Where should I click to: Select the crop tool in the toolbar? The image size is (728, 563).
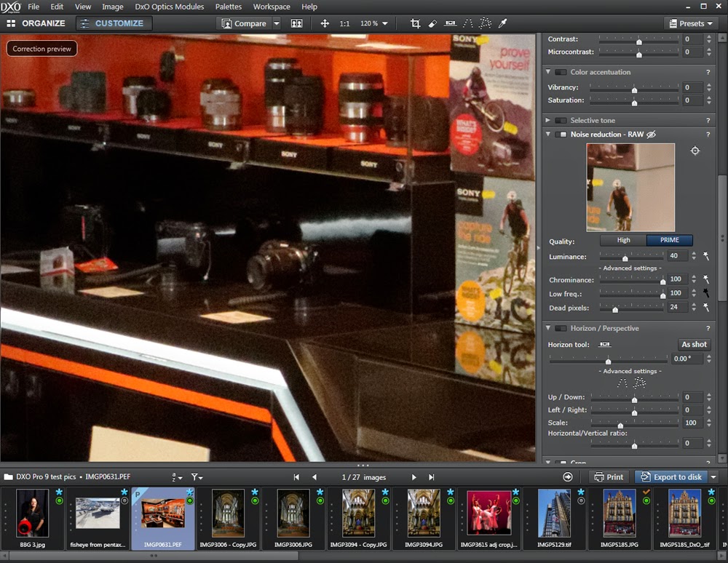click(415, 23)
